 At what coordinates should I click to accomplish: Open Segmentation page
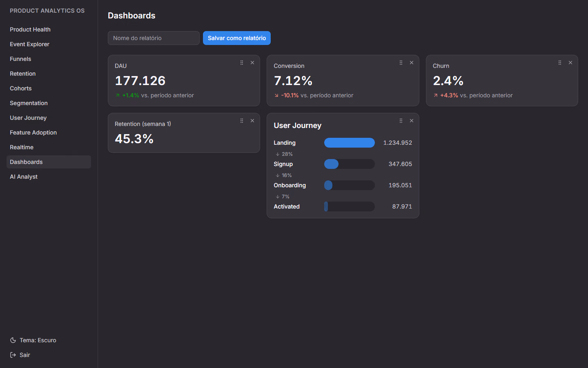coord(49,103)
